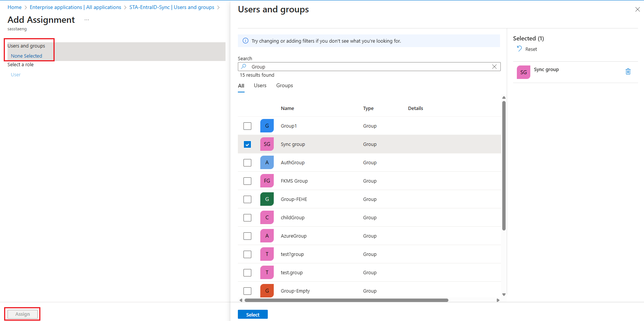Viewport: 644px width, 321px height.
Task: Open the ellipsis menu beside Add Assignment
Action: (87, 20)
